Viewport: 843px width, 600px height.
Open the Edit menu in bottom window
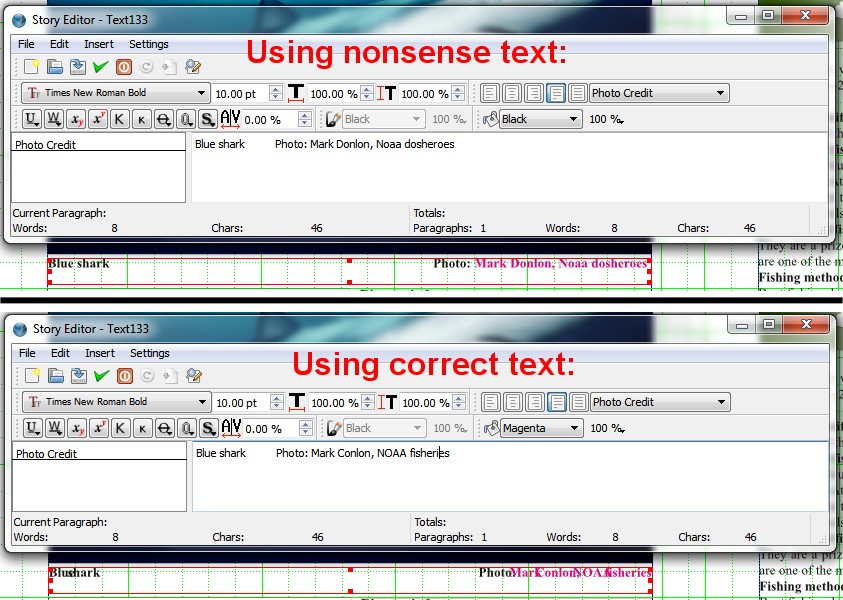coord(60,353)
